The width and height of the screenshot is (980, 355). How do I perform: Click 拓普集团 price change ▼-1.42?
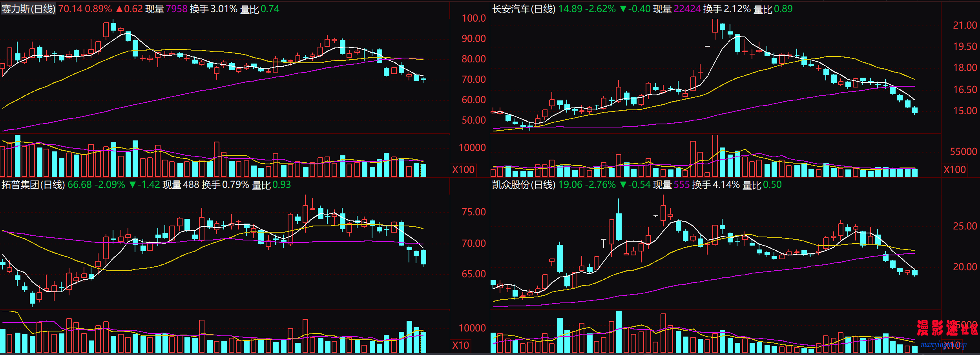click(144, 185)
